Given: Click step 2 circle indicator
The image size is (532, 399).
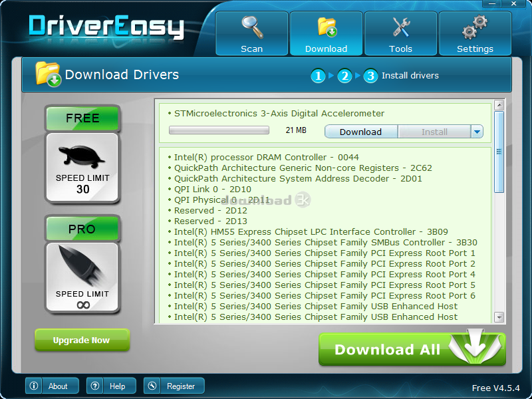Looking at the screenshot, I should [x=344, y=76].
